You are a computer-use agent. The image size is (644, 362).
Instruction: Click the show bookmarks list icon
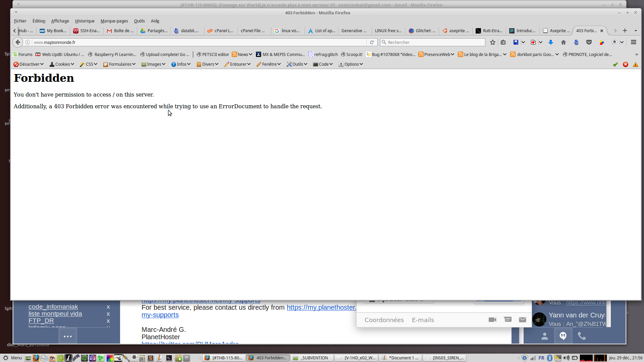tap(503, 42)
